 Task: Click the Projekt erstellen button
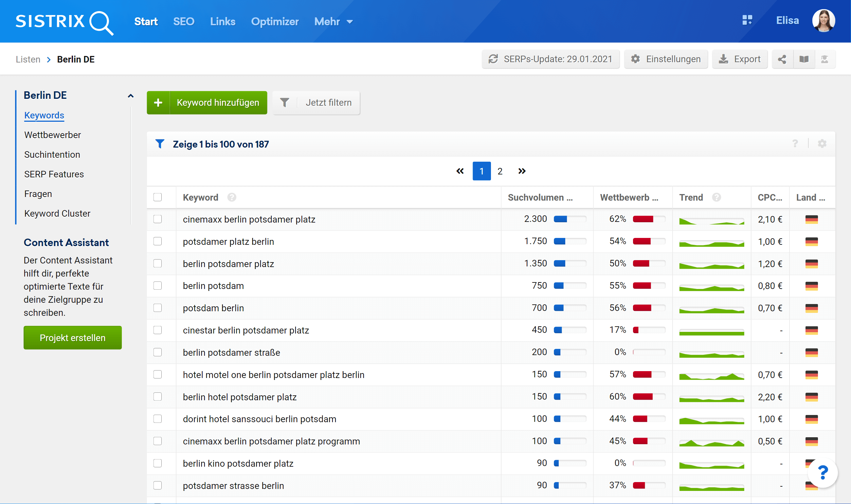(73, 338)
